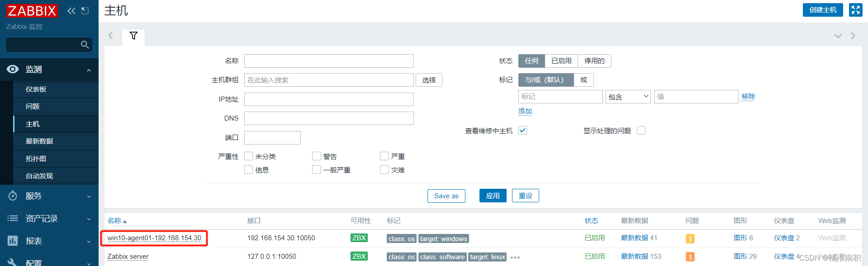Check severity 信息
This screenshot has width=868, height=266.
pyautogui.click(x=248, y=170)
